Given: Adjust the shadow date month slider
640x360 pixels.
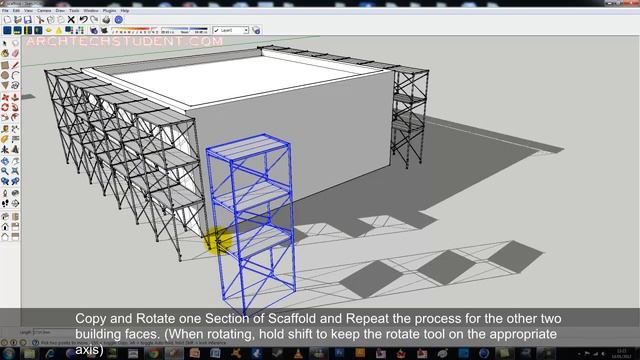Looking at the screenshot, I should tap(135, 30).
